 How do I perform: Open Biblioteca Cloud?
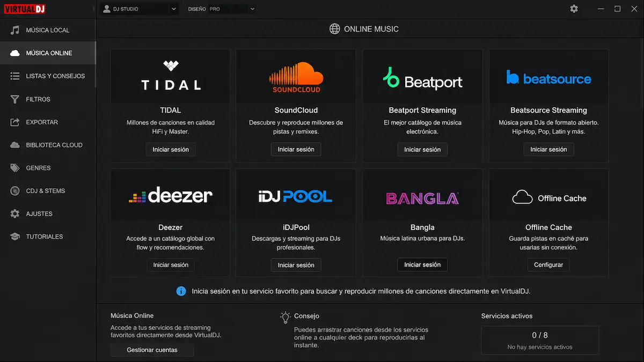pos(48,145)
